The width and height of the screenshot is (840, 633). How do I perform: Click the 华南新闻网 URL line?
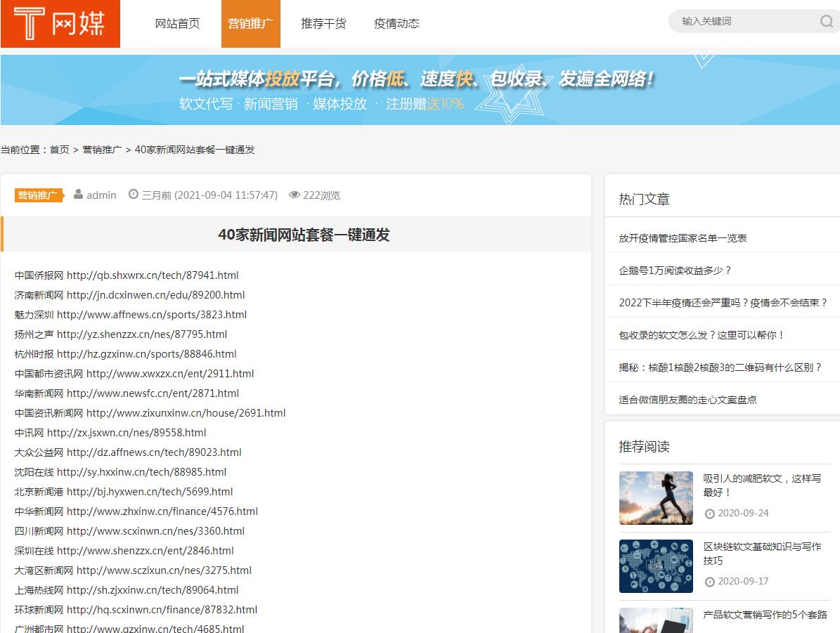pos(127,393)
